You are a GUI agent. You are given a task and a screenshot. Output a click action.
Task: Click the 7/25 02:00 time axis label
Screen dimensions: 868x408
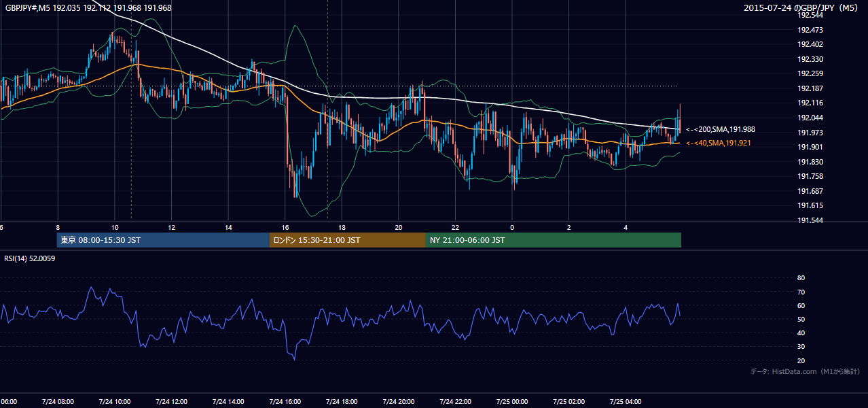tap(568, 401)
